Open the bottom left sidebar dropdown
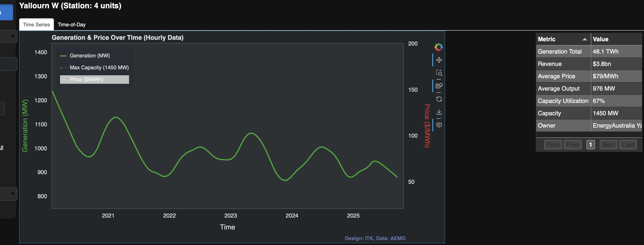 [10, 194]
